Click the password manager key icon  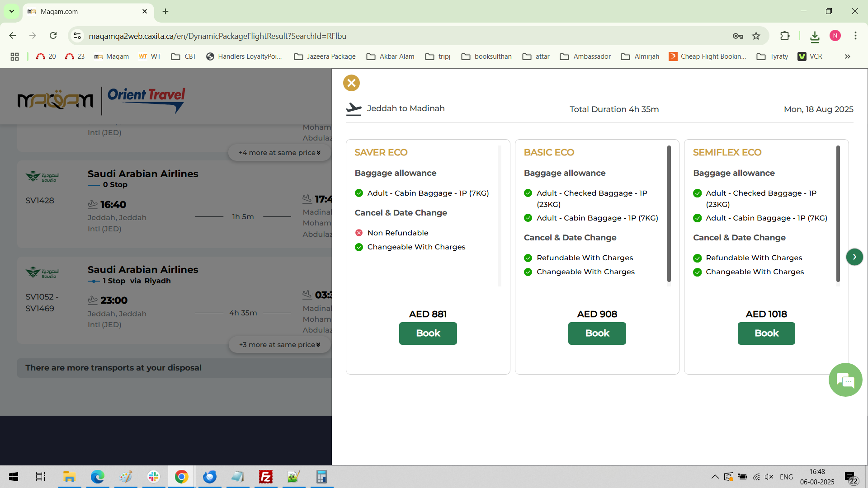click(x=738, y=36)
